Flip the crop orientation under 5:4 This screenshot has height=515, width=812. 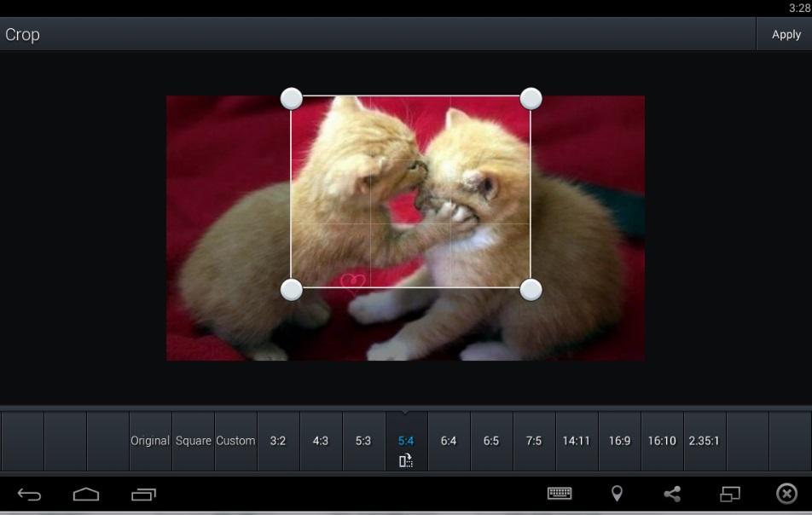coord(406,460)
